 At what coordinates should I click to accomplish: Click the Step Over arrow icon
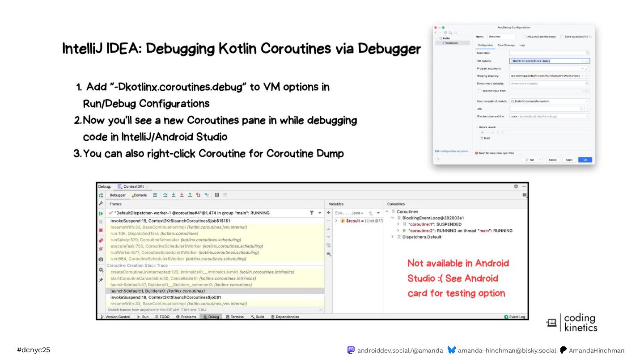[165, 195]
